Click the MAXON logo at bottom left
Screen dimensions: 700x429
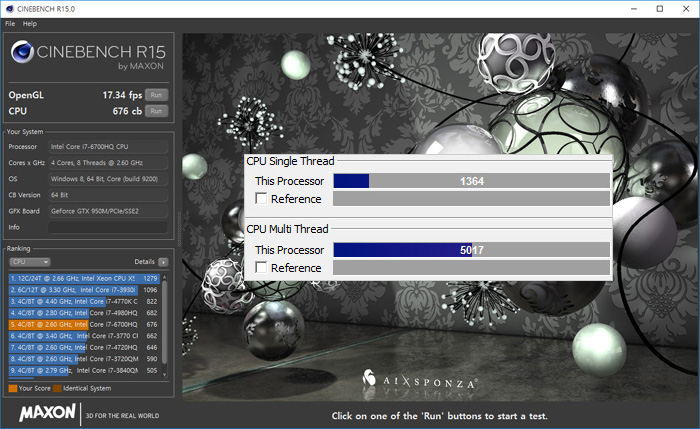(x=47, y=413)
